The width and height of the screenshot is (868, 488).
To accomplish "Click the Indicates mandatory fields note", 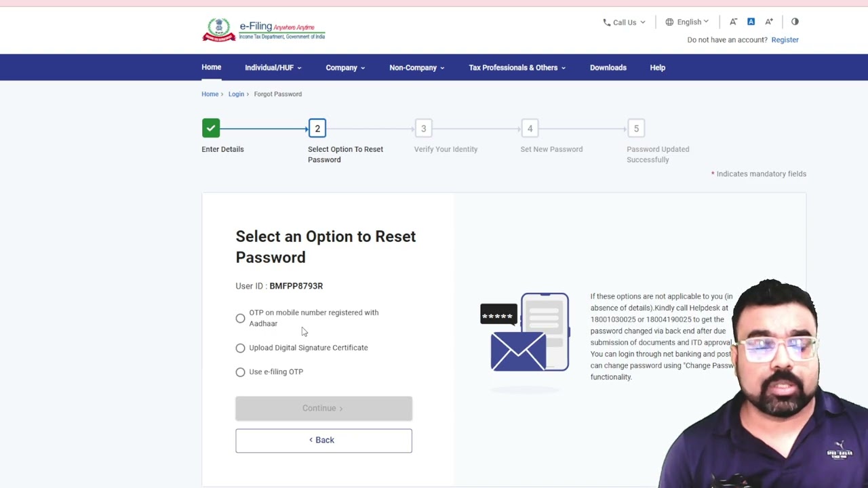I will tap(759, 174).
